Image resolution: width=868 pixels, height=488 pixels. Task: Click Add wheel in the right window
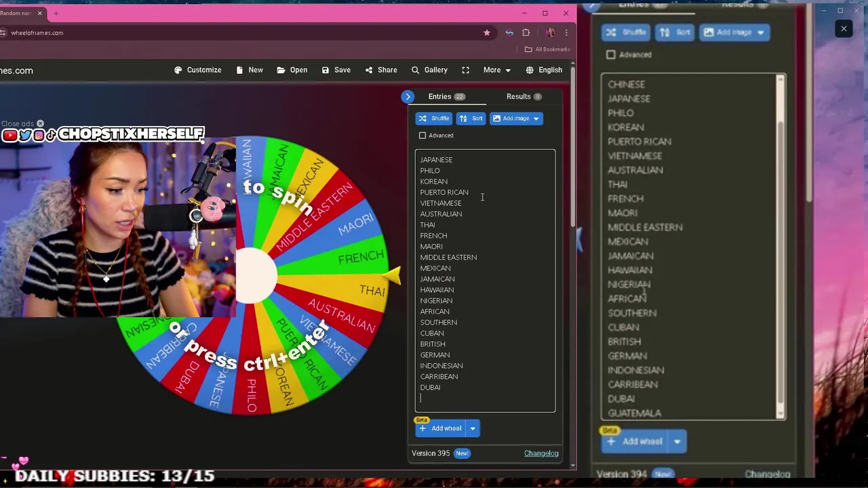click(x=633, y=442)
